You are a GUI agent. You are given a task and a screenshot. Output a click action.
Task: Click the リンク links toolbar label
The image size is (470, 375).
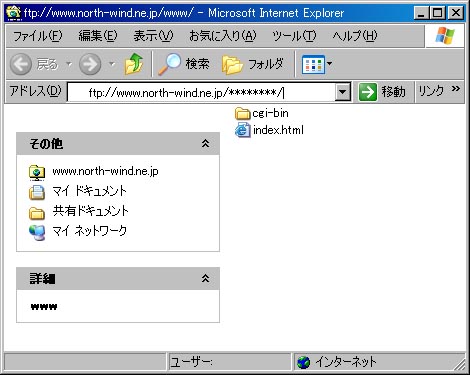tap(431, 91)
